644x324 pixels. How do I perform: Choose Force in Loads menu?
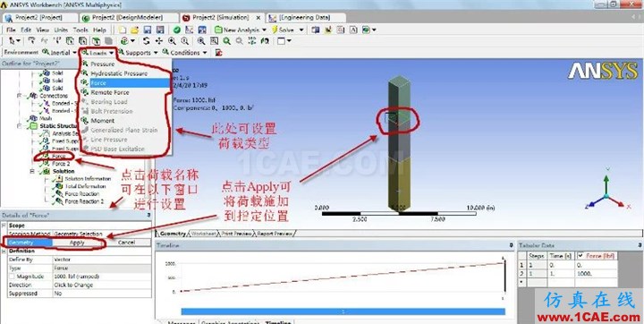point(125,83)
